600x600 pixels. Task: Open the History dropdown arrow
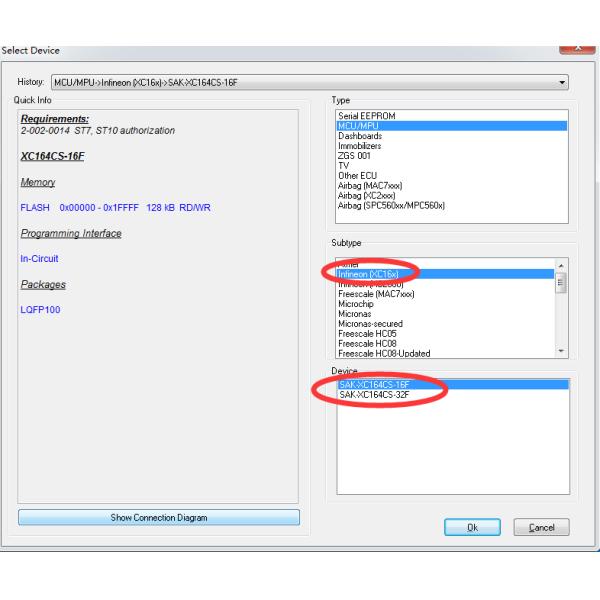[562, 82]
